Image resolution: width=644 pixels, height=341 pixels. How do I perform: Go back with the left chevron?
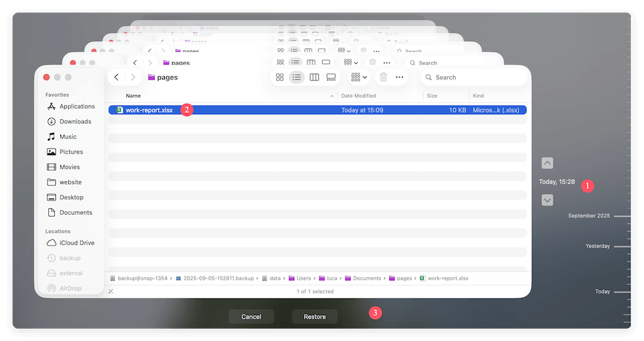[117, 77]
